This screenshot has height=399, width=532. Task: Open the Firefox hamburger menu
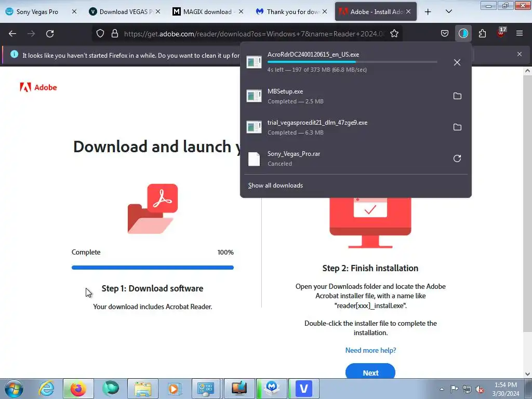520,34
